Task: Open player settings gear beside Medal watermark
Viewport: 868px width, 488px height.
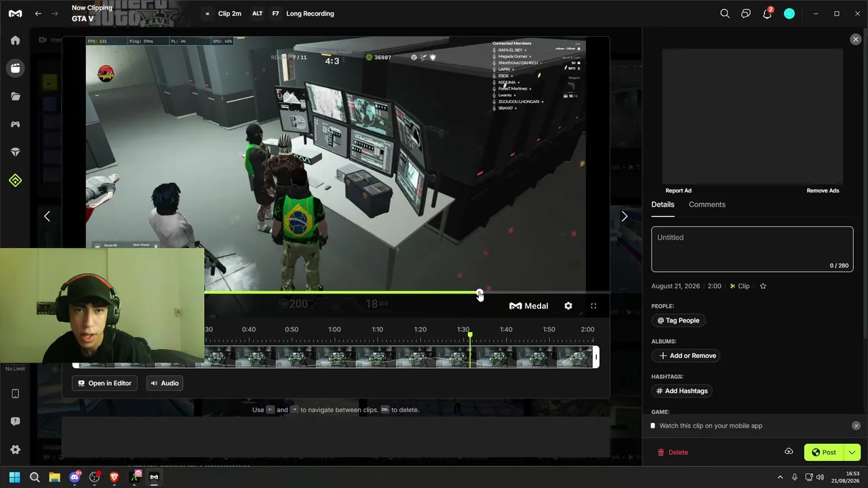Action: pos(568,306)
